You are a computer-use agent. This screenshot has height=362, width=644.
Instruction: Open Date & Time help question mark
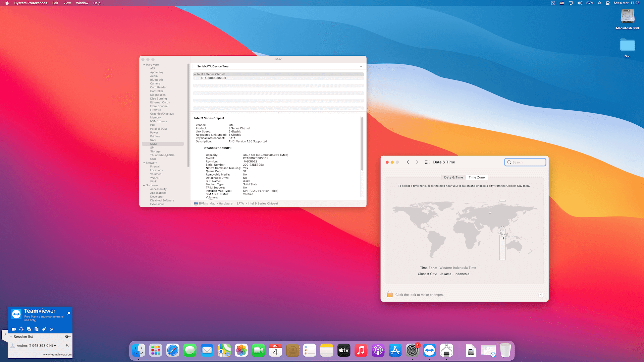point(541,295)
